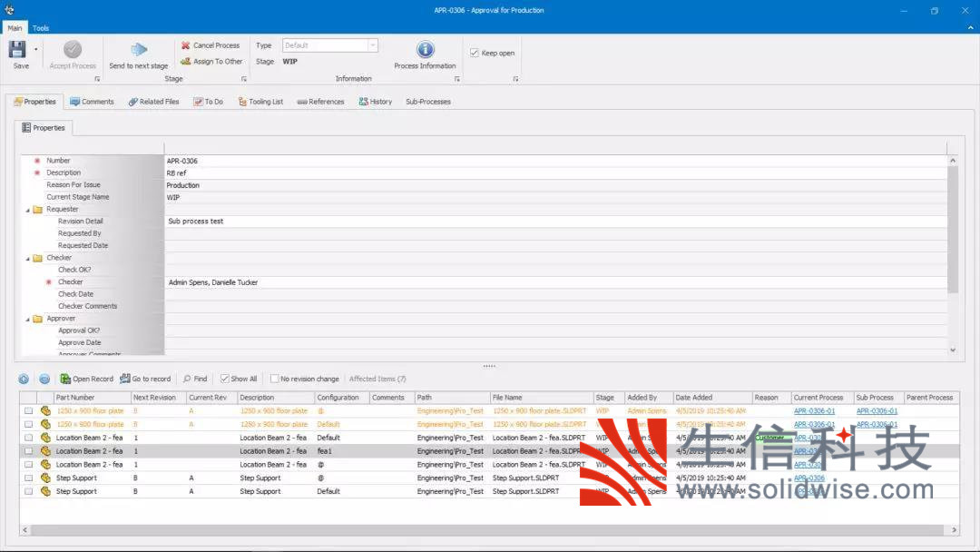Toggle the Keep open checkbox
This screenshot has height=552, width=980.
coord(475,53)
